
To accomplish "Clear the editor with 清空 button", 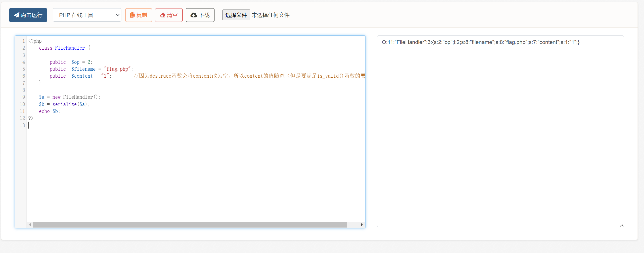I will click(169, 15).
